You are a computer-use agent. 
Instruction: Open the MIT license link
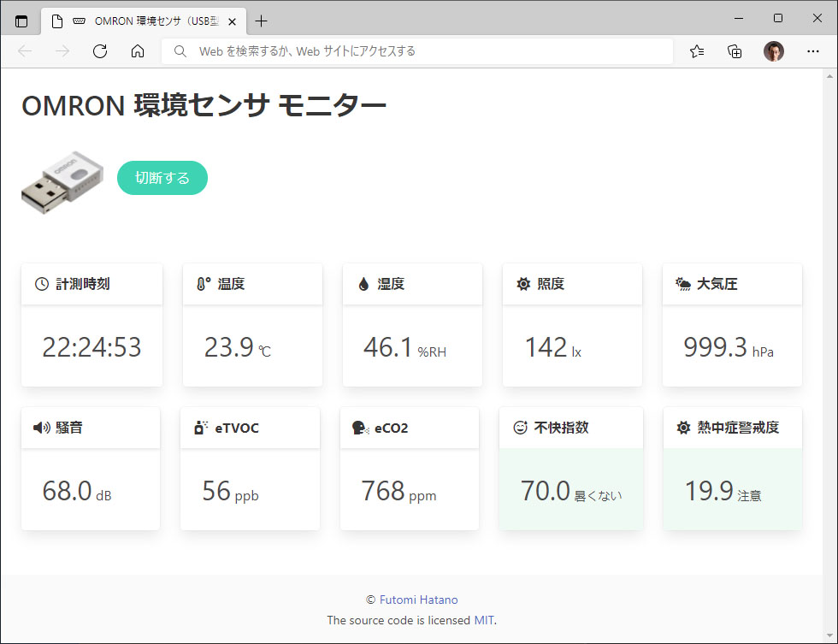484,620
